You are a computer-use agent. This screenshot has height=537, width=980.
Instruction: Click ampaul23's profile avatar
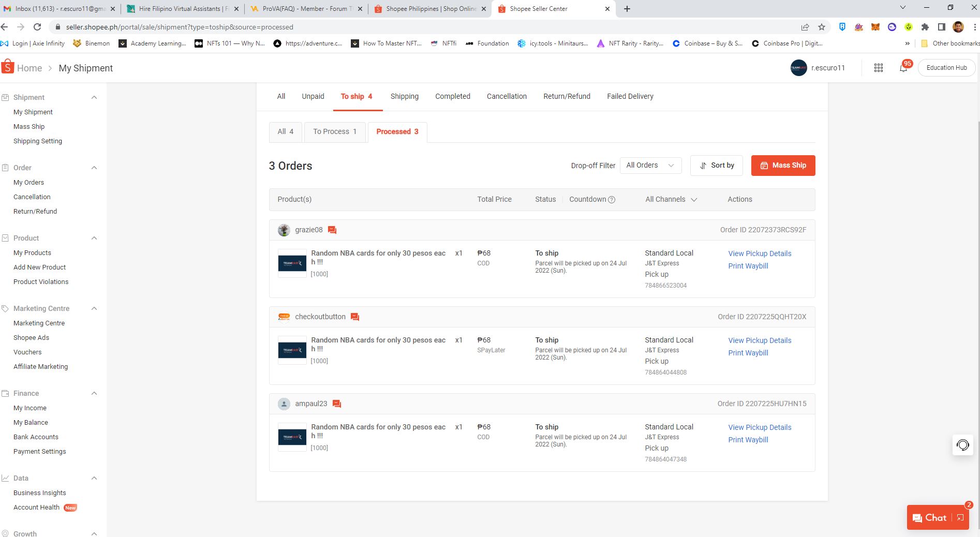click(284, 404)
